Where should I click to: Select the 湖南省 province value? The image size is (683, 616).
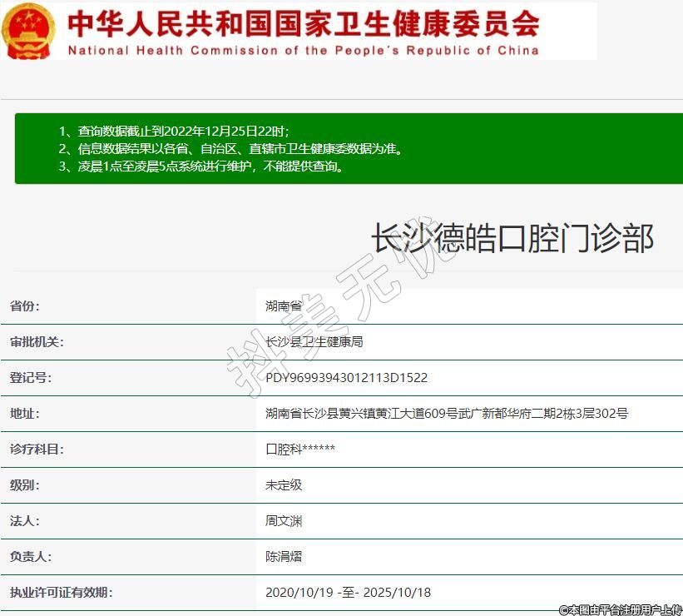point(284,306)
